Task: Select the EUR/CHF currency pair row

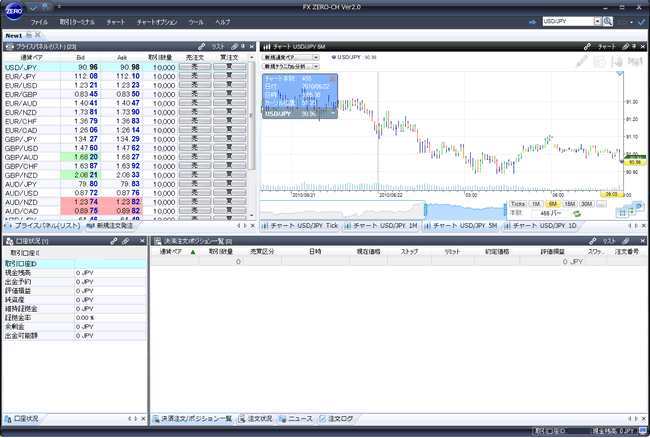Action: click(125, 121)
